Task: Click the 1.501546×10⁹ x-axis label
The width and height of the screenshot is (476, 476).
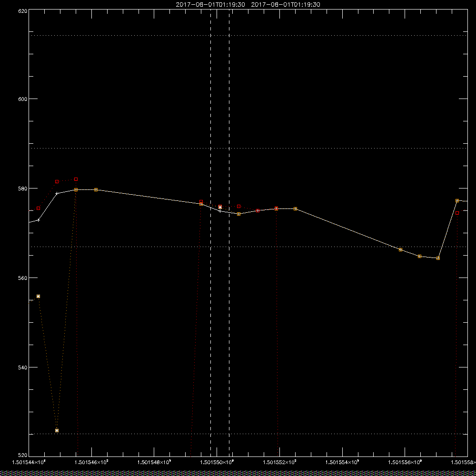Action: 92,462
